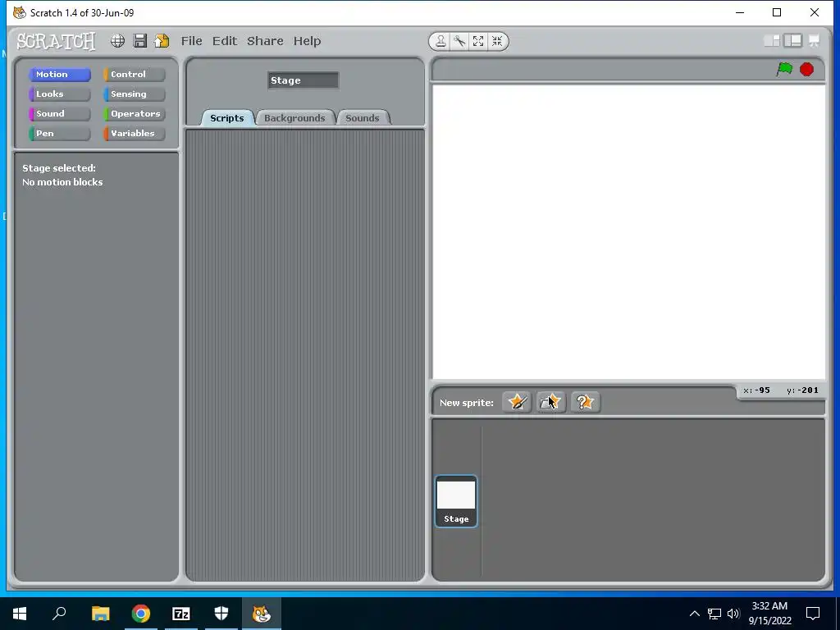Screen dimensions: 840x630
Task: Open the File menu
Action: coord(191,41)
